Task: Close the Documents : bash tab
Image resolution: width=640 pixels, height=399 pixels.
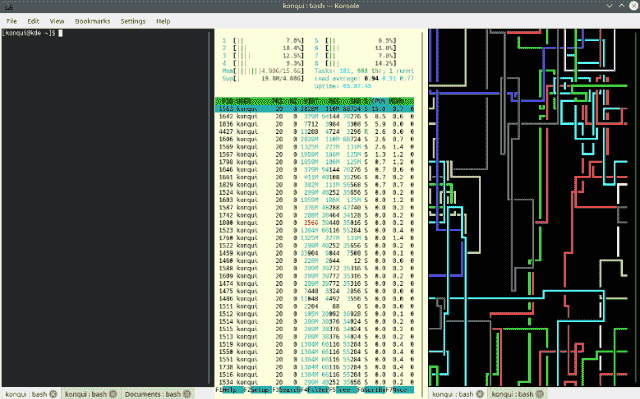Action: coord(187,394)
